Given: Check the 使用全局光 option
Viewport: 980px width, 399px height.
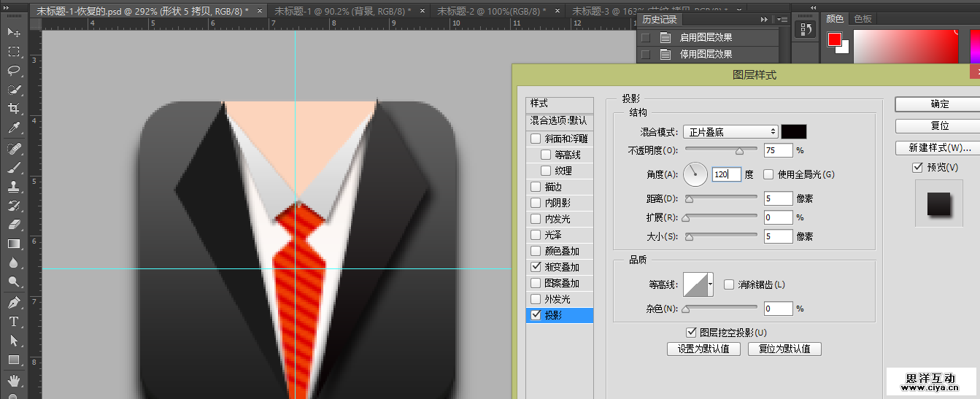Looking at the screenshot, I should click(x=768, y=174).
